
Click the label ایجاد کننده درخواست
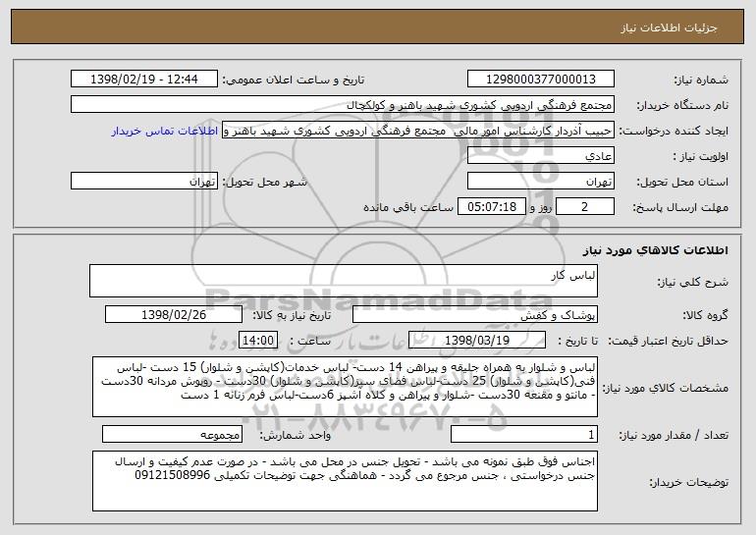[674, 131]
